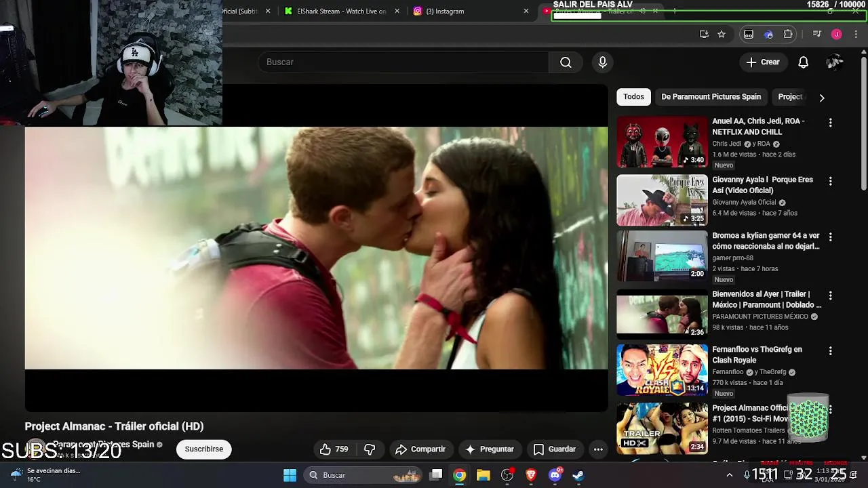The width and height of the screenshot is (868, 488).
Task: Click the install app icon in address bar
Action: 704,34
